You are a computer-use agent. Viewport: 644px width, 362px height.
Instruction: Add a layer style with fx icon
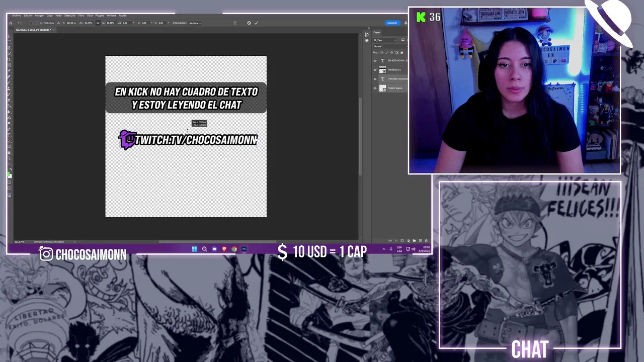pyautogui.click(x=396, y=240)
